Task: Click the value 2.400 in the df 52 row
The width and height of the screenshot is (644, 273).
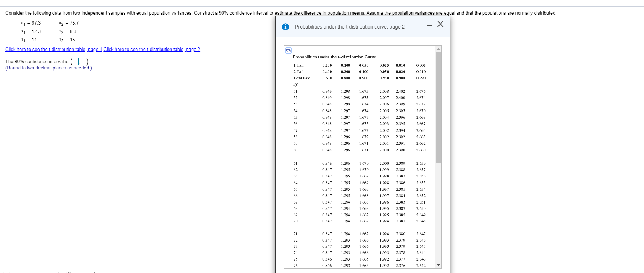Action: pos(400,98)
